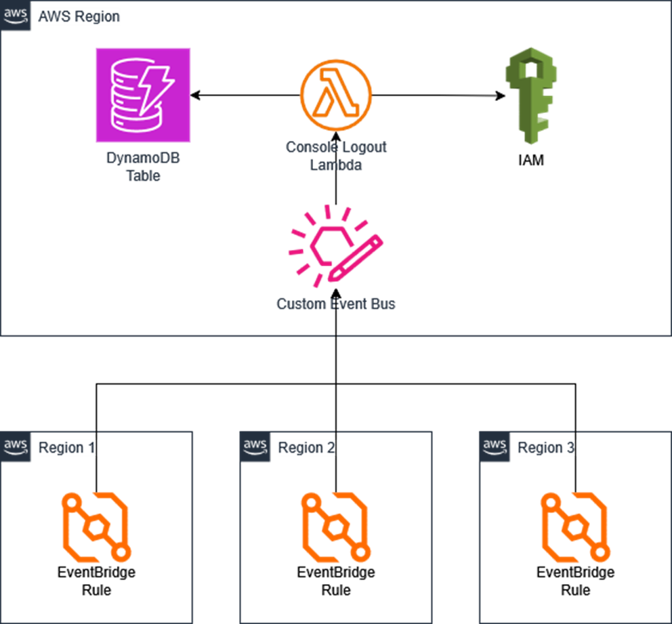Select the "Region 2" title text
The width and height of the screenshot is (672, 624).
306,447
